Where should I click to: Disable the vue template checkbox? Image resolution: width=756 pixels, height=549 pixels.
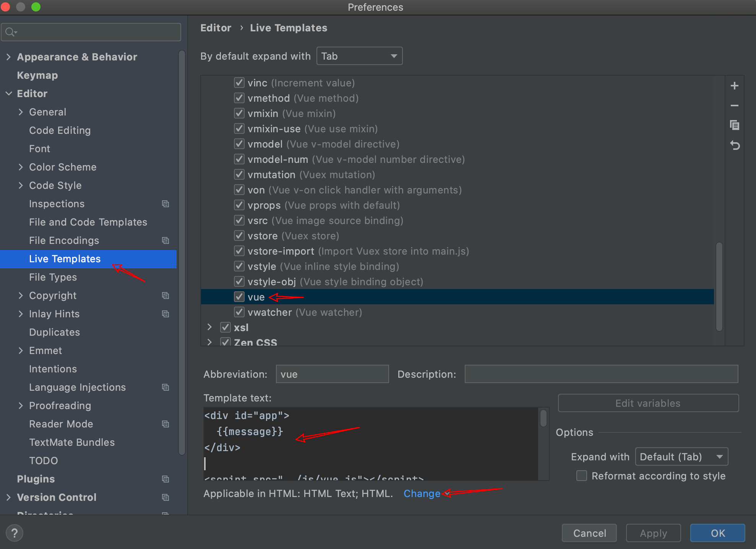click(x=239, y=297)
